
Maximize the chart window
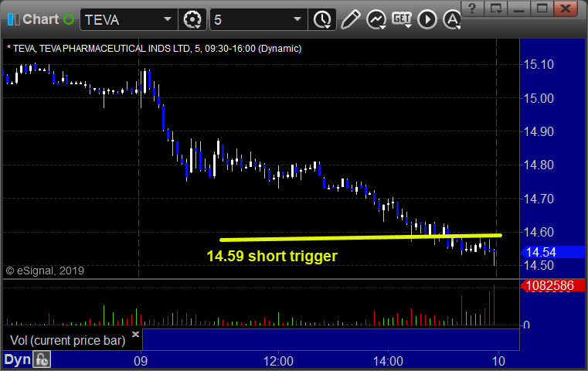coord(542,9)
